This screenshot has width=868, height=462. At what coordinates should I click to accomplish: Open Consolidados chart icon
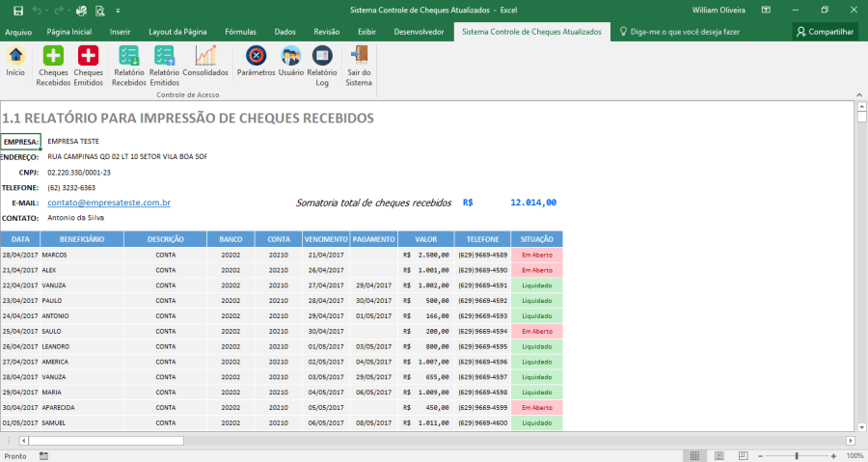tap(205, 56)
